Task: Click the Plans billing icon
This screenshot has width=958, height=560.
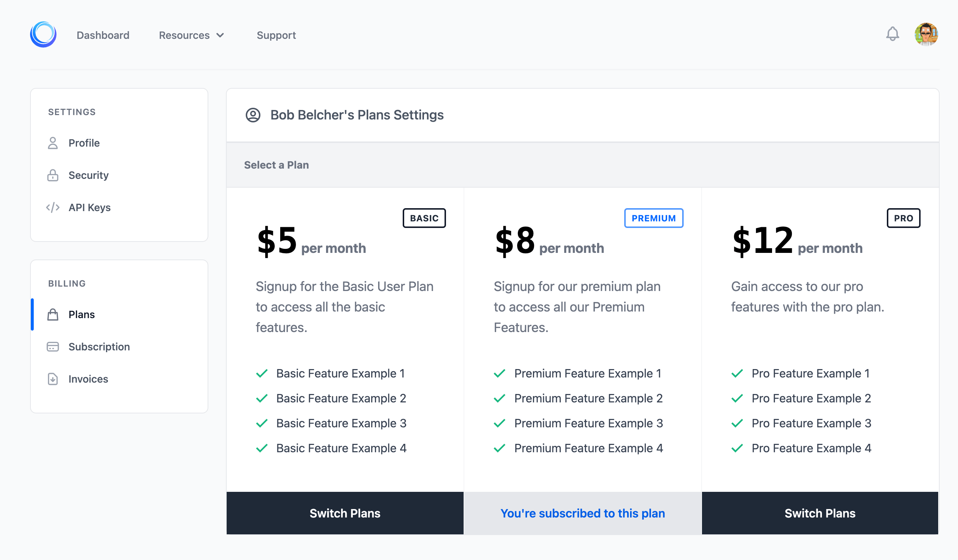Action: (52, 314)
